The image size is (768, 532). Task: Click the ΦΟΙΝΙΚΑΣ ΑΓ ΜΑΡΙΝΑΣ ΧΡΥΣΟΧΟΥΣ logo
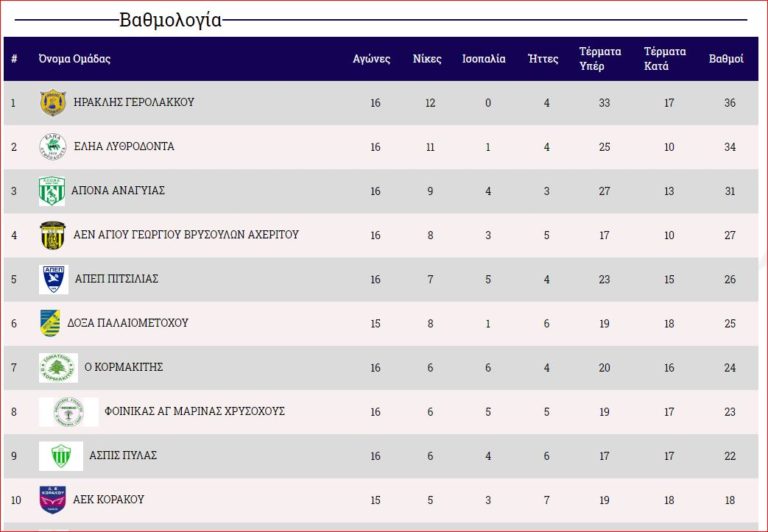point(68,411)
